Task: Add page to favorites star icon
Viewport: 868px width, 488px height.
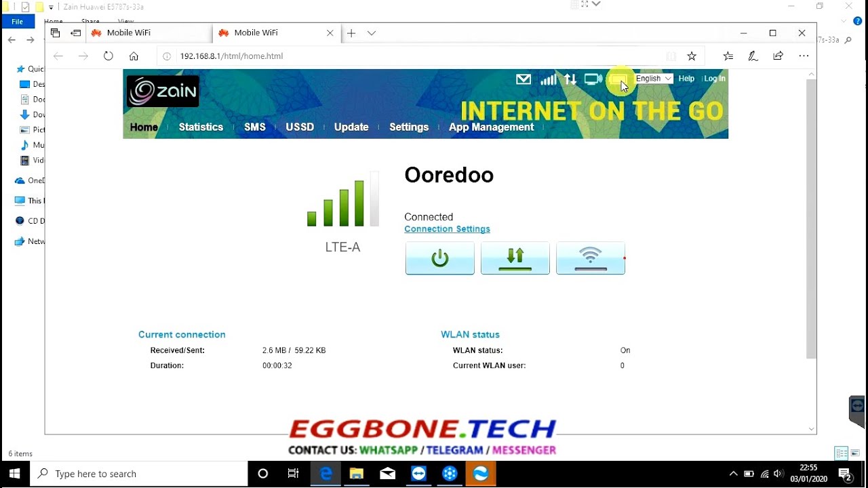Action: coord(692,56)
